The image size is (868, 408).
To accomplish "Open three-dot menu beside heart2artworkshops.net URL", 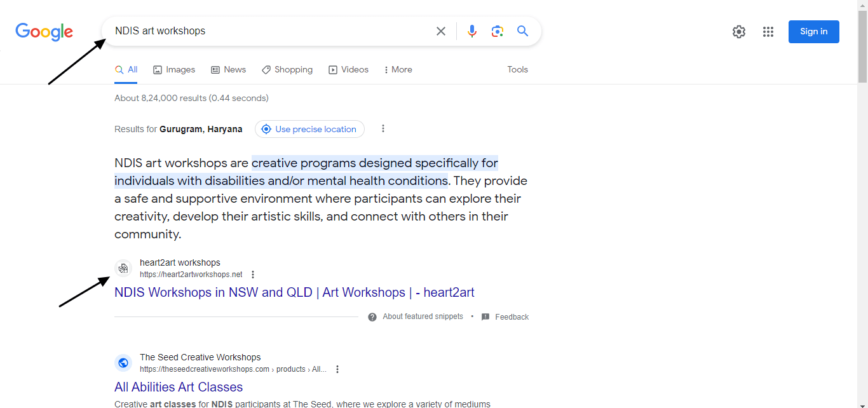I will [253, 275].
